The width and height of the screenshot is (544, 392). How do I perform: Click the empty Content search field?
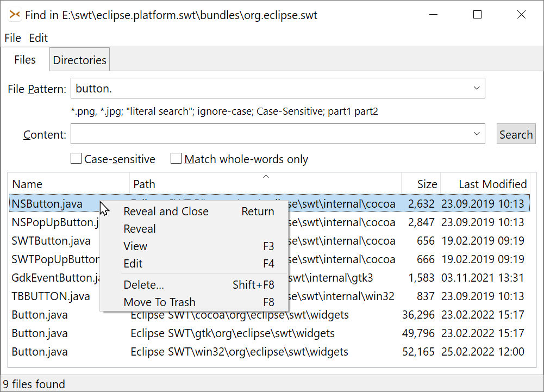click(x=272, y=133)
